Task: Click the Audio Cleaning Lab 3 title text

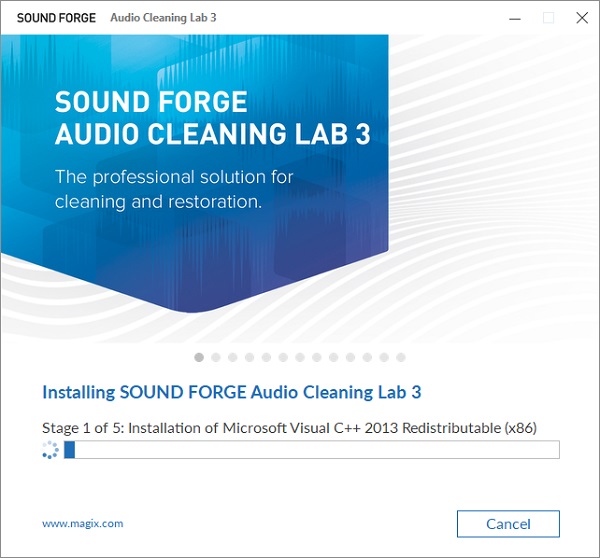Action: [163, 18]
